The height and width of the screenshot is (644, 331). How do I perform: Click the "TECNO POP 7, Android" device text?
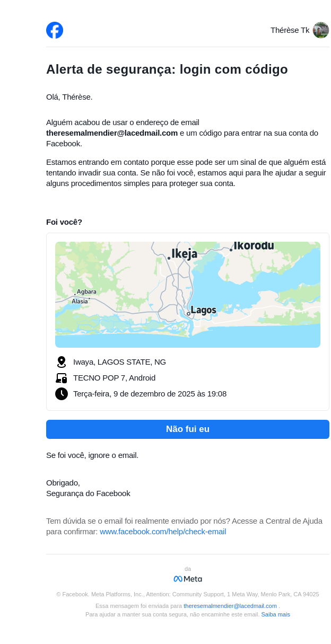coord(114,378)
